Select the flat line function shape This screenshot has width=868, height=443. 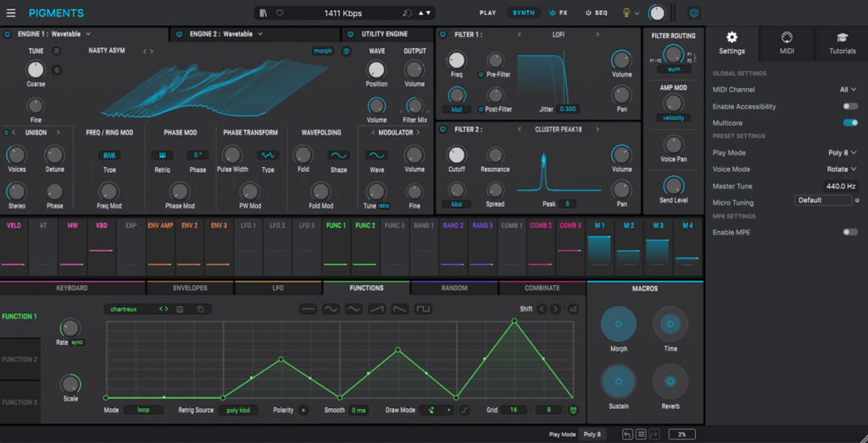point(309,309)
